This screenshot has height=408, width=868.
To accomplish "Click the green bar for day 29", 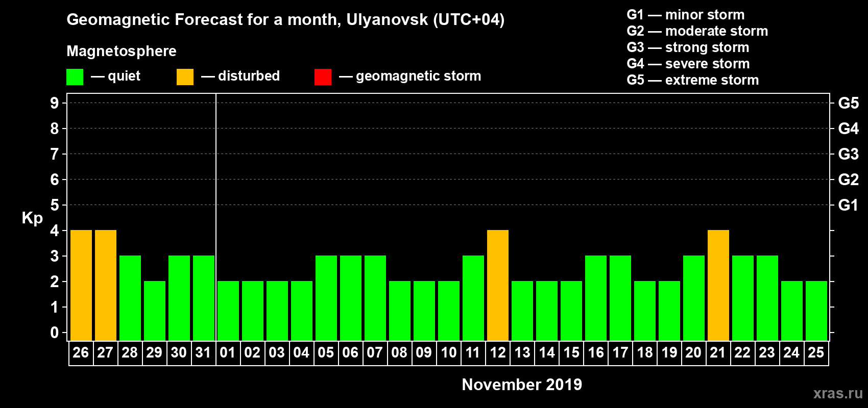I will pos(155,311).
